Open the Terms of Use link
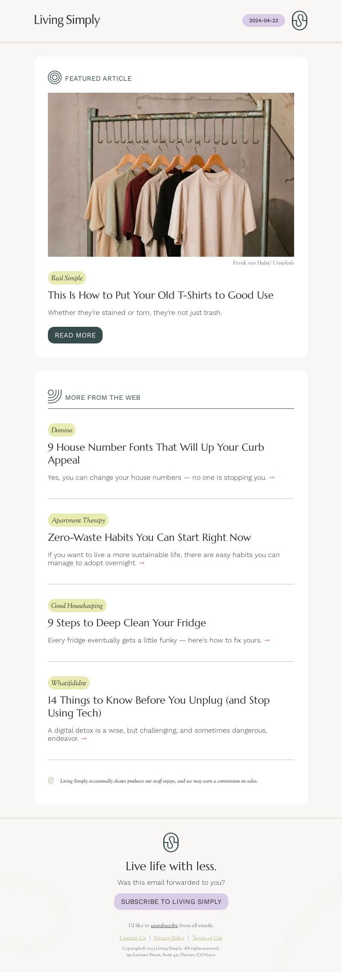Screen dimensions: 342x980 [207, 938]
